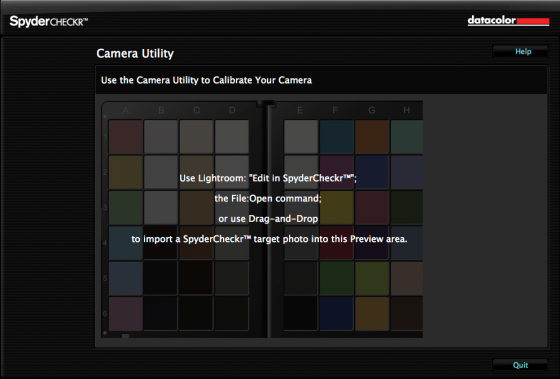The width and height of the screenshot is (560, 379).
Task: Click patch A3 dark green swatch
Action: [x=125, y=208]
